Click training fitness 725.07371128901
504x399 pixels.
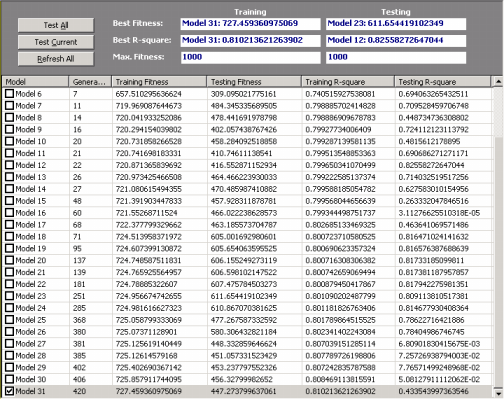(146, 332)
